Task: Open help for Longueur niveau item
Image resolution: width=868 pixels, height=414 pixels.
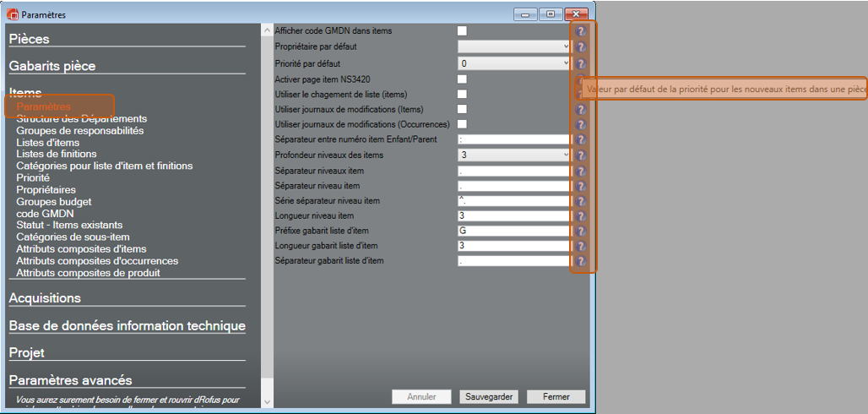Action: tap(581, 216)
